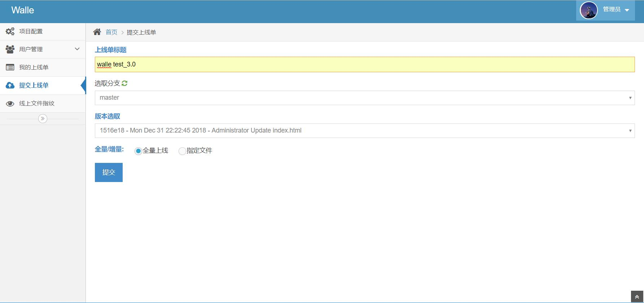Click the 提交上线单 breadcrumb text
Viewport: 644px width, 303px height.
tap(141, 32)
